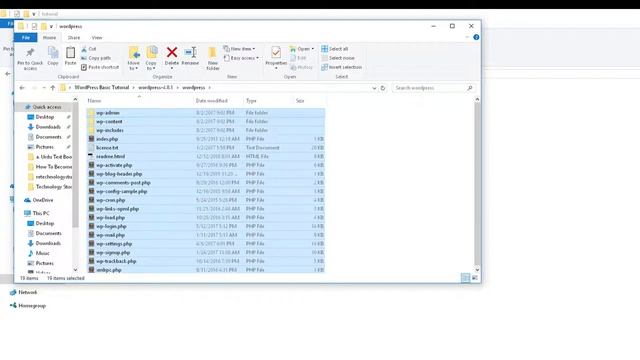Click the History icon in the Open group
Image resolution: width=640 pixels, height=360 pixels.
pos(293,67)
